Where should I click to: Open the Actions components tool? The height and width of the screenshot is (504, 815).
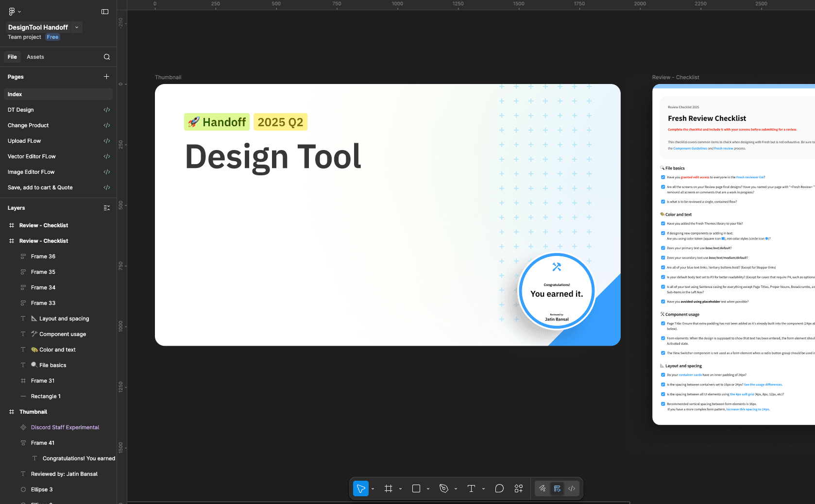(x=519, y=488)
